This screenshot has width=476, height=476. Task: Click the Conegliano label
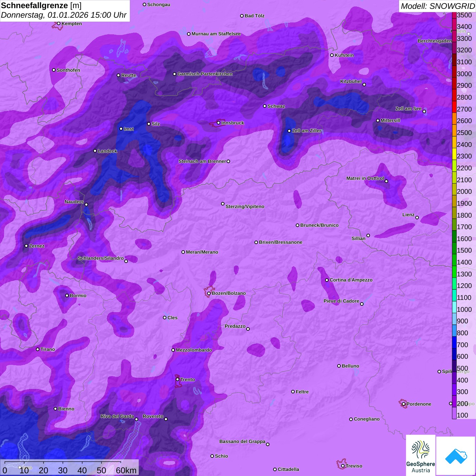[367, 419]
